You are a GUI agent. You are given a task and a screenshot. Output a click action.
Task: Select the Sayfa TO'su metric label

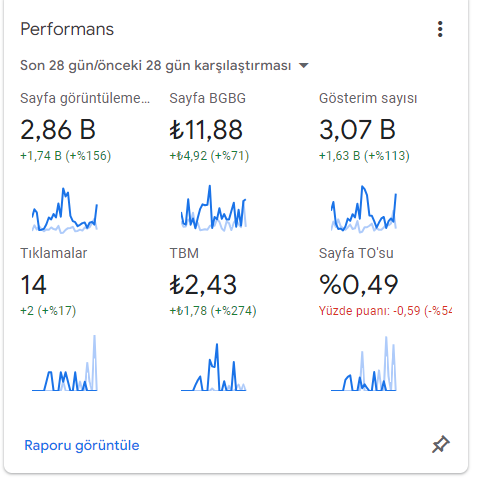pyautogui.click(x=356, y=253)
